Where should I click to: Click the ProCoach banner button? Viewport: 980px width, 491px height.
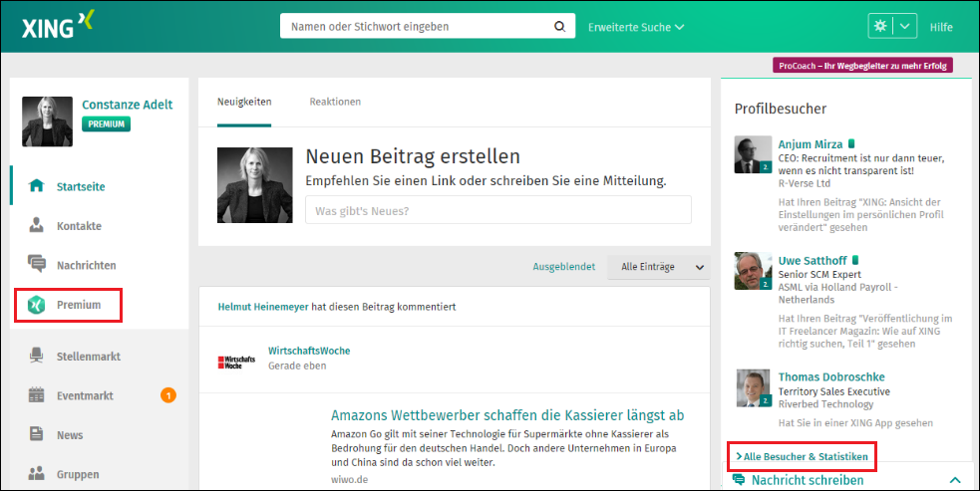point(862,66)
